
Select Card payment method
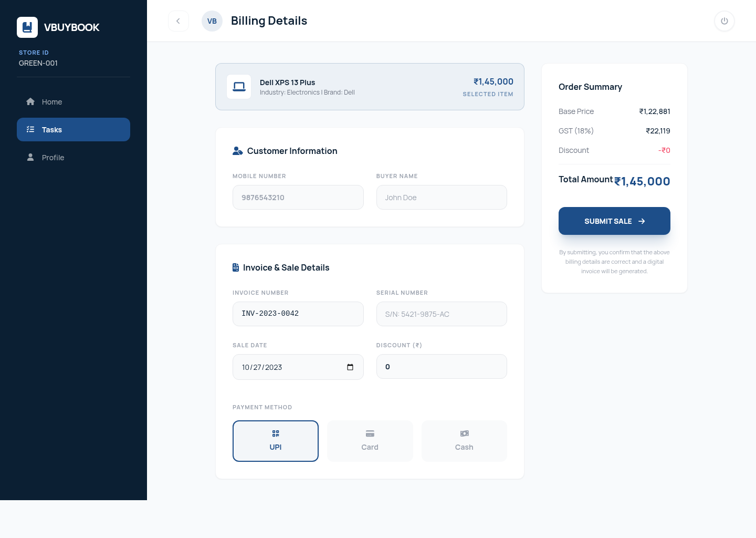[x=370, y=441]
